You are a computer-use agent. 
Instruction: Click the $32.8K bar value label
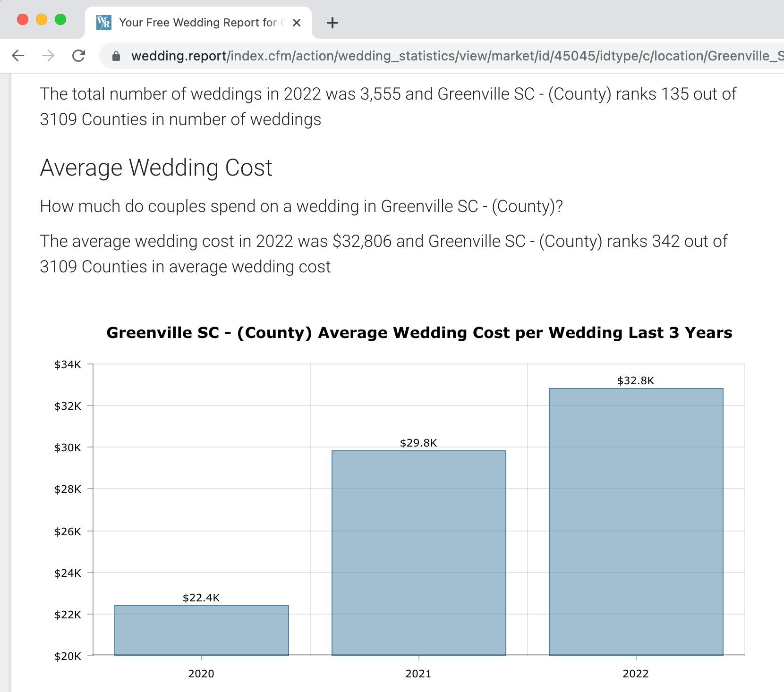click(x=636, y=380)
